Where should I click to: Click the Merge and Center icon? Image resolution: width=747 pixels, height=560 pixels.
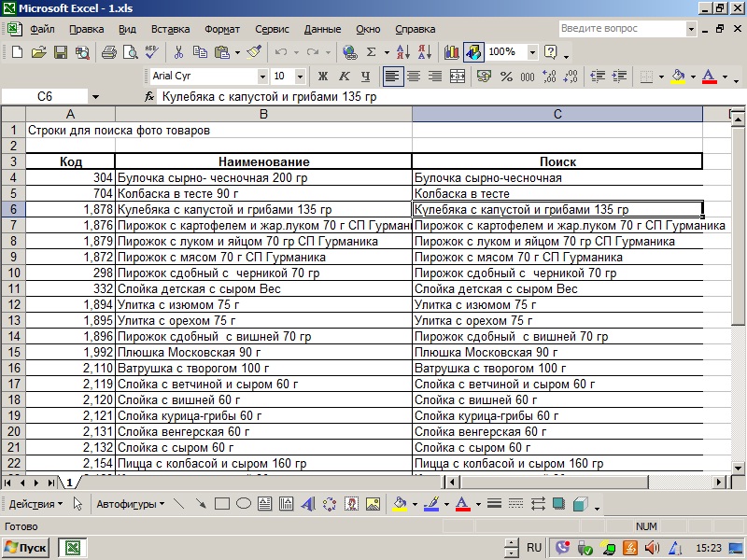point(458,77)
